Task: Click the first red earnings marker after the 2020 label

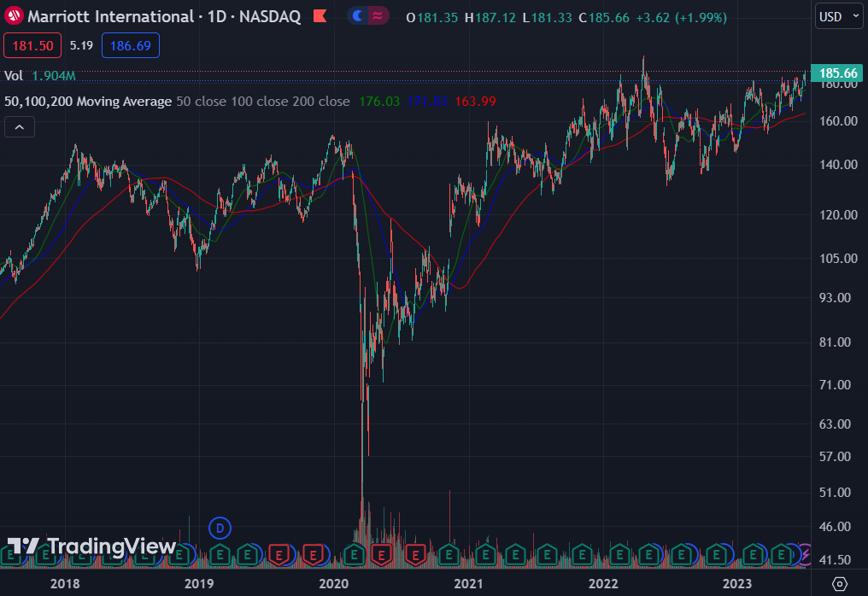Action: (381, 554)
